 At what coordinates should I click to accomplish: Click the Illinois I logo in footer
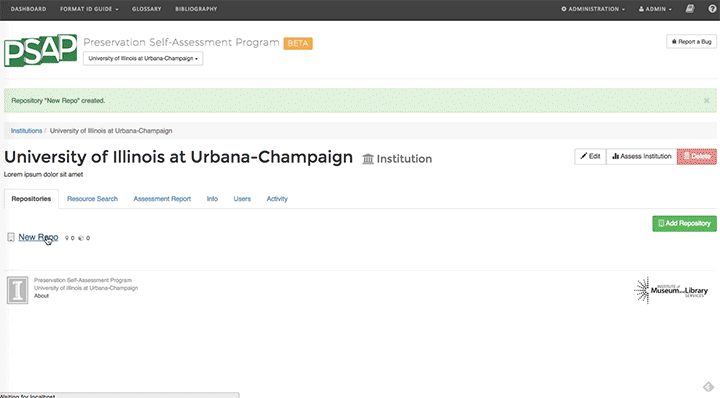tap(17, 290)
